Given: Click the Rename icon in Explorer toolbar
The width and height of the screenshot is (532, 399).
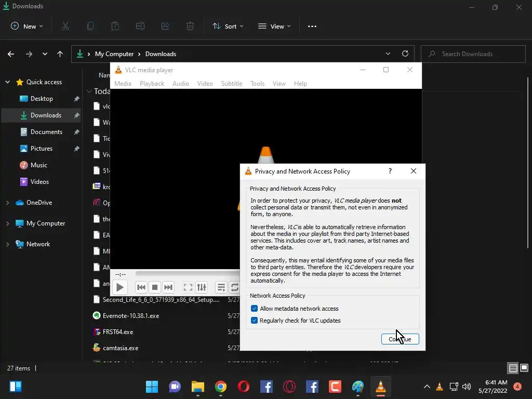Looking at the screenshot, I should pyautogui.click(x=140, y=26).
